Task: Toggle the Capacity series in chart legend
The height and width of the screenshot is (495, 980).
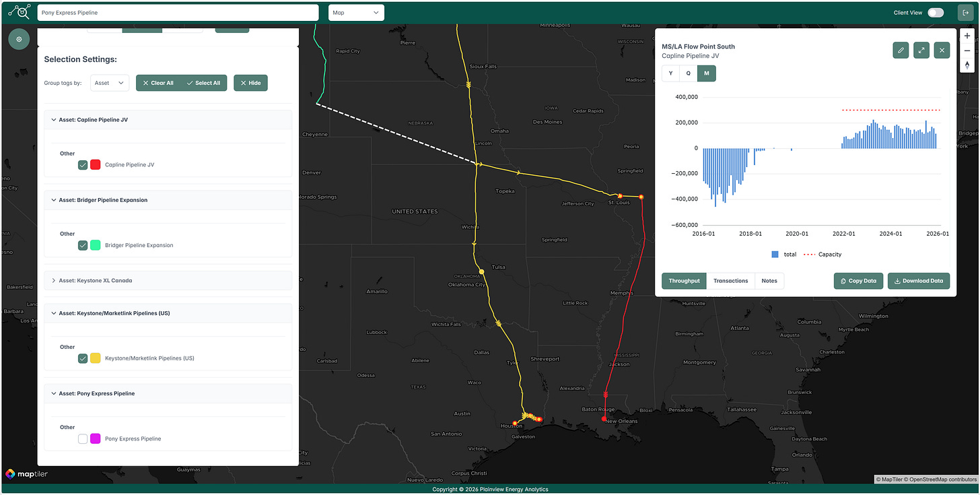Action: (x=823, y=255)
